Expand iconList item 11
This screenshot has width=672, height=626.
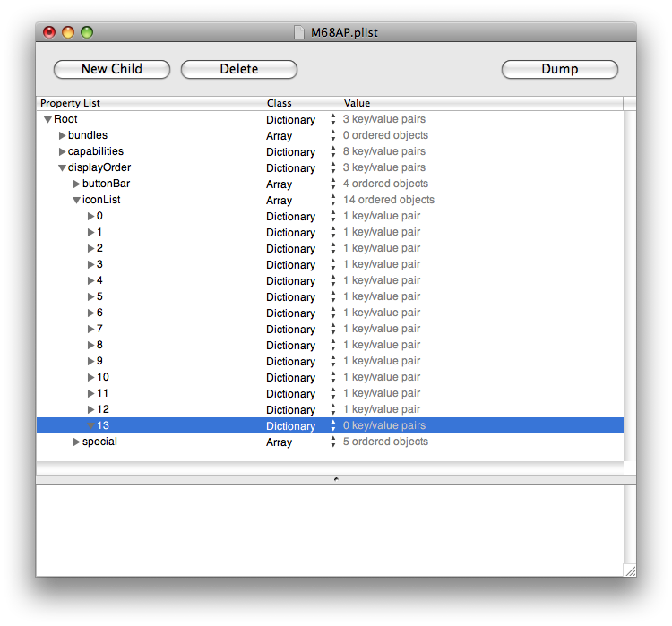[90, 393]
